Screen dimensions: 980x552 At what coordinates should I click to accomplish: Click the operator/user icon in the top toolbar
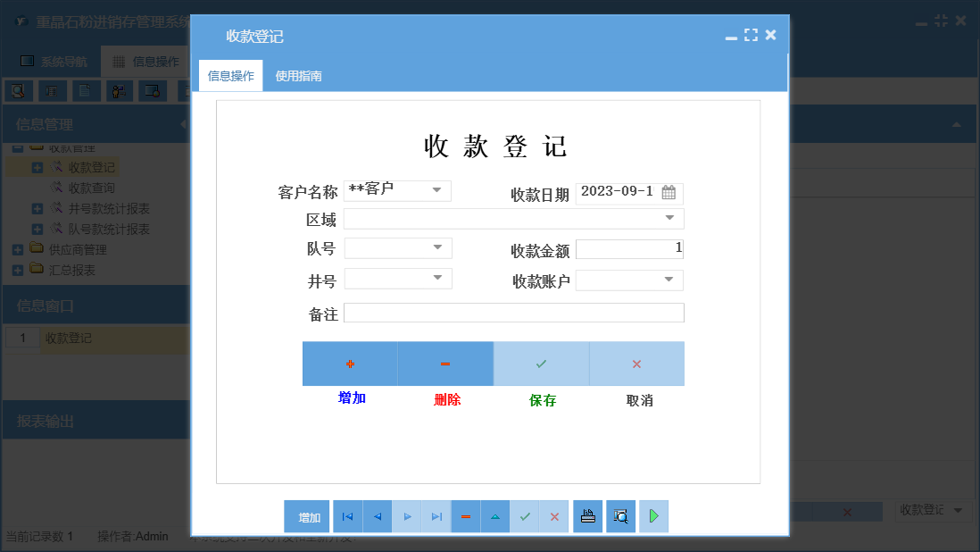pyautogui.click(x=119, y=90)
